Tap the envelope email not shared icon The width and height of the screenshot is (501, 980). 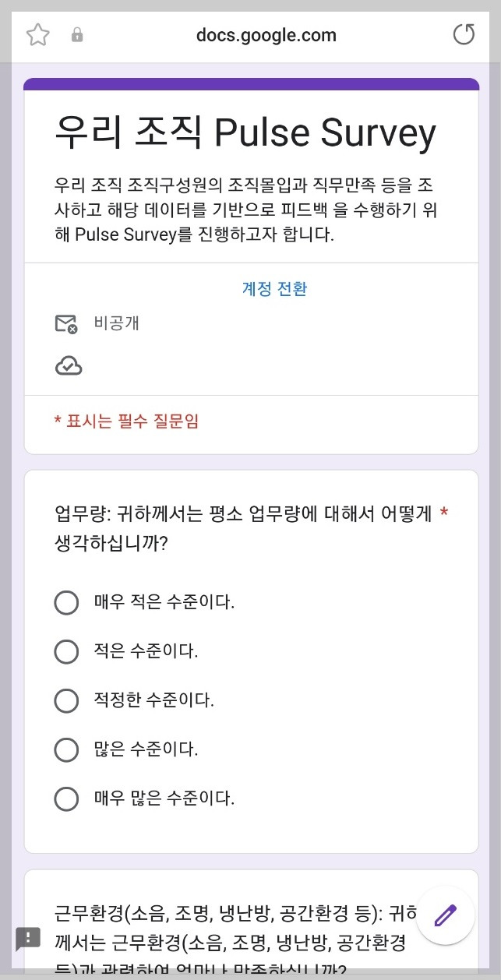(x=67, y=324)
